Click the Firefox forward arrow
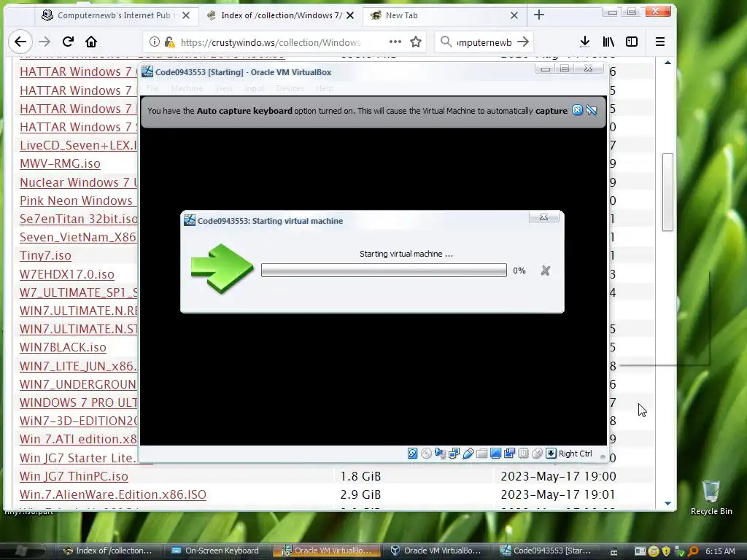The width and height of the screenshot is (747, 560). pos(44,42)
